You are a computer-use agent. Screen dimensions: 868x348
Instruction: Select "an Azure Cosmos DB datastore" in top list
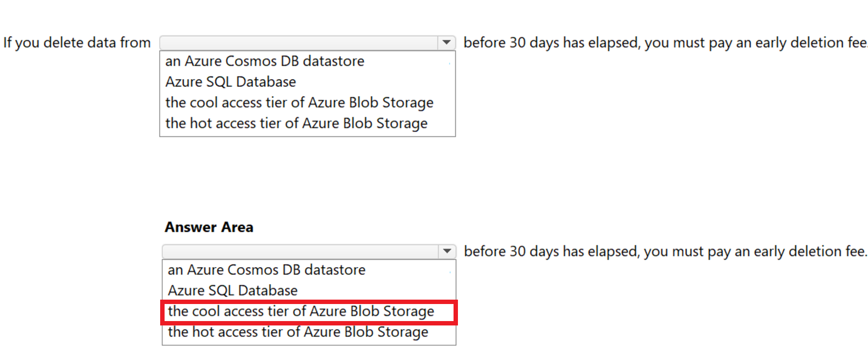264,61
